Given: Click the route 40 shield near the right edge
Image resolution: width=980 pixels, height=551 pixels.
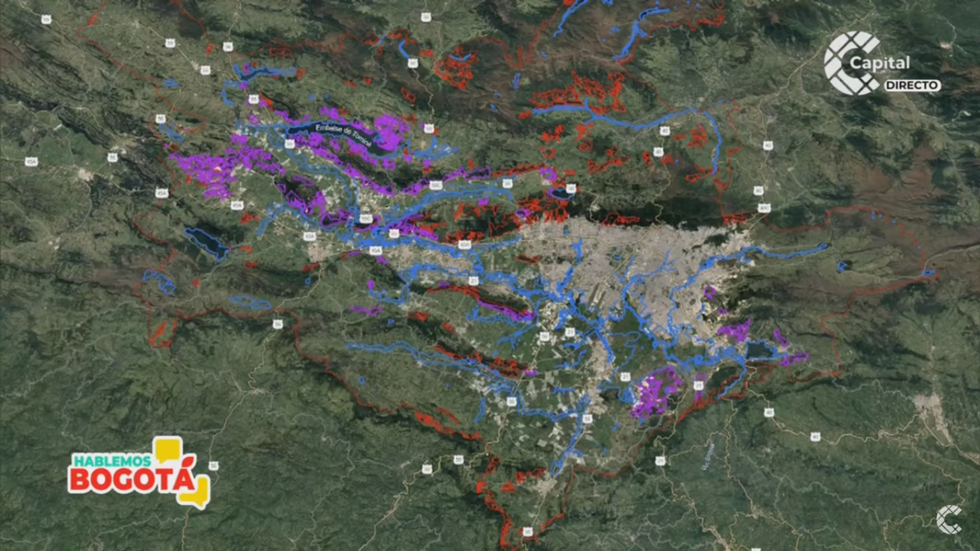Looking at the screenshot, I should pos(768,145).
